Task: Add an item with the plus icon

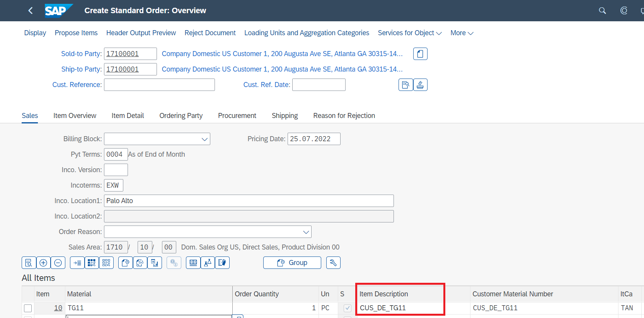Action: tap(43, 263)
